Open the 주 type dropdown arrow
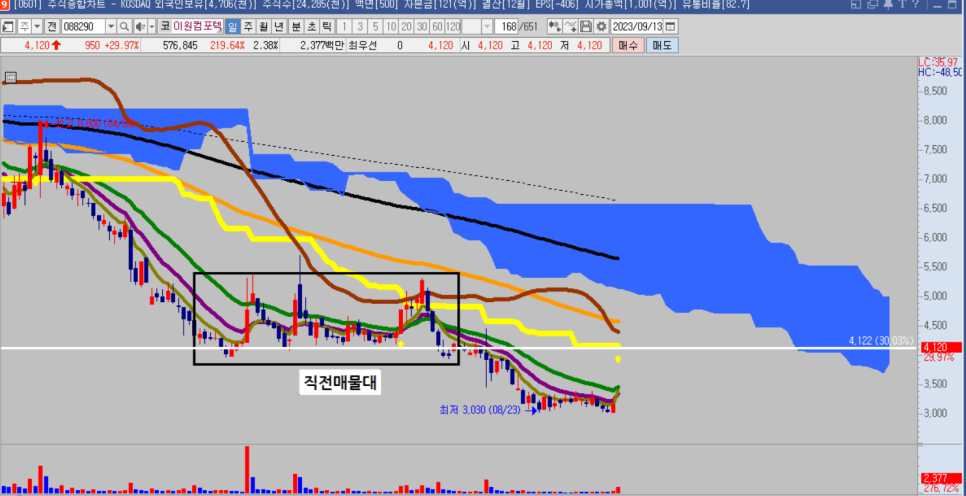The width and height of the screenshot is (966, 496). [x=37, y=26]
